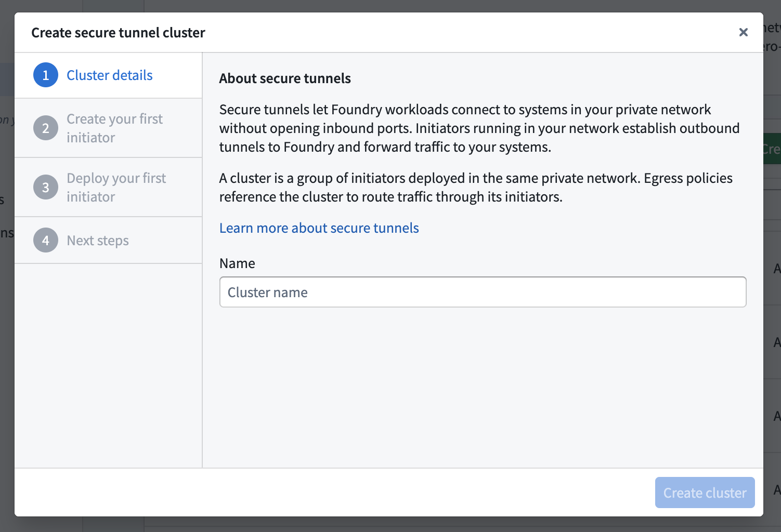The image size is (781, 532).
Task: Click the step 1 number circle
Action: point(46,75)
